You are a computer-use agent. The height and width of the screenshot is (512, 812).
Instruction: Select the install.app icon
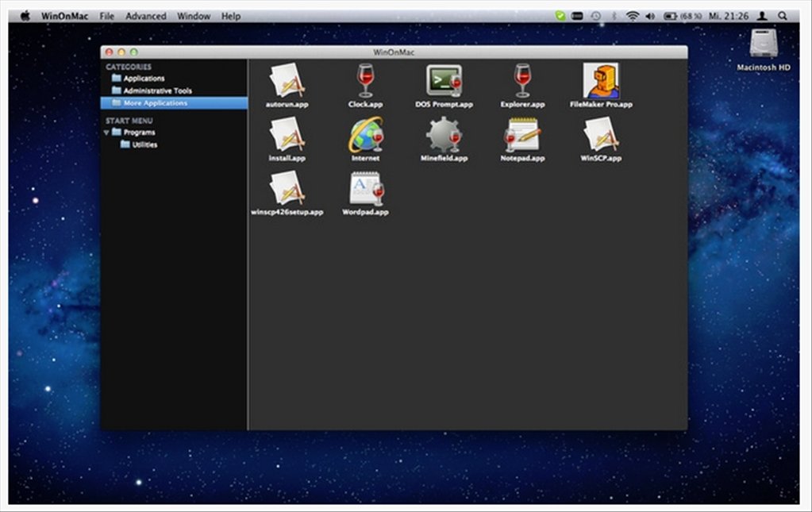pyautogui.click(x=287, y=135)
